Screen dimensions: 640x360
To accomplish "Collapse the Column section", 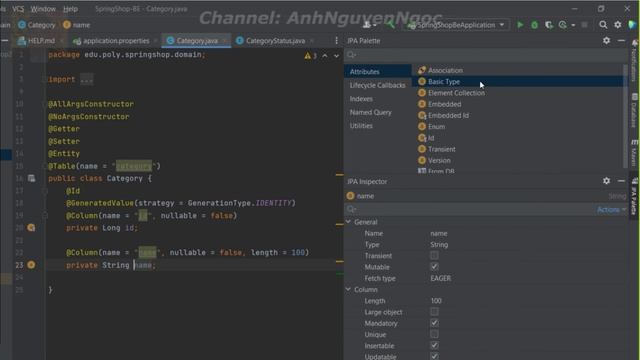I will click(349, 289).
